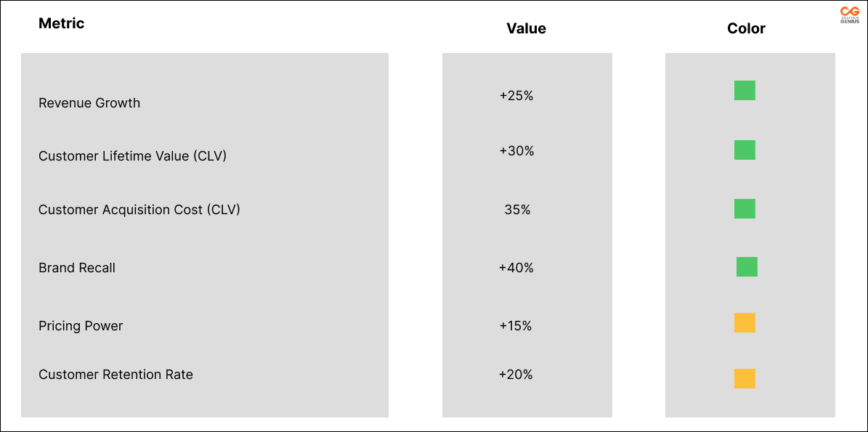Click the Creative Genius logo icon
Image resolution: width=868 pixels, height=432 pixels.
849,15
